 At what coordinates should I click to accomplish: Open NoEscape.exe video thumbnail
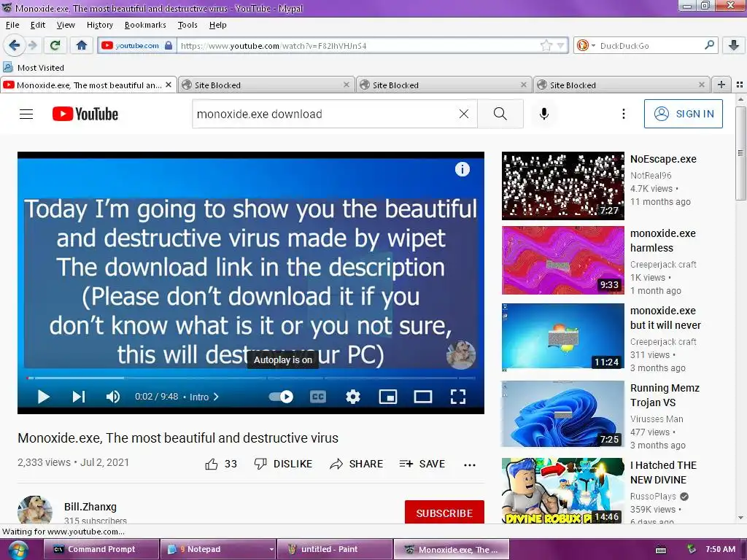tap(562, 186)
